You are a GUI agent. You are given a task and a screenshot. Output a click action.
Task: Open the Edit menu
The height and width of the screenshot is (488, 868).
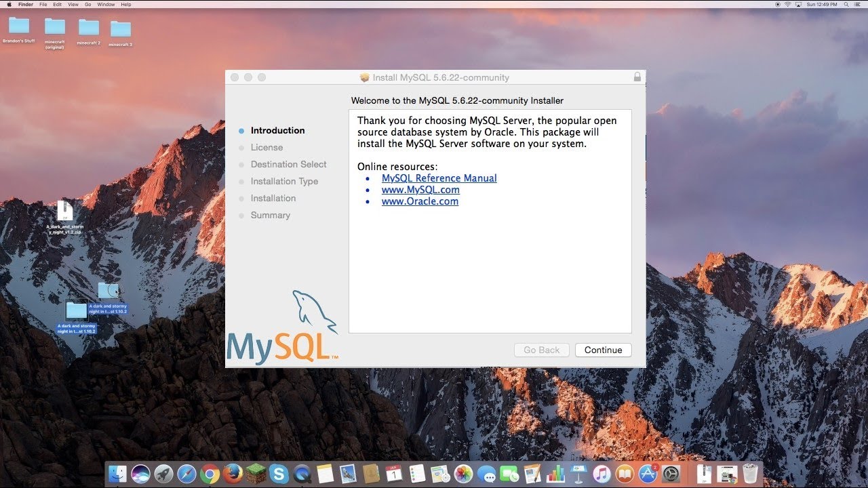[x=58, y=4]
